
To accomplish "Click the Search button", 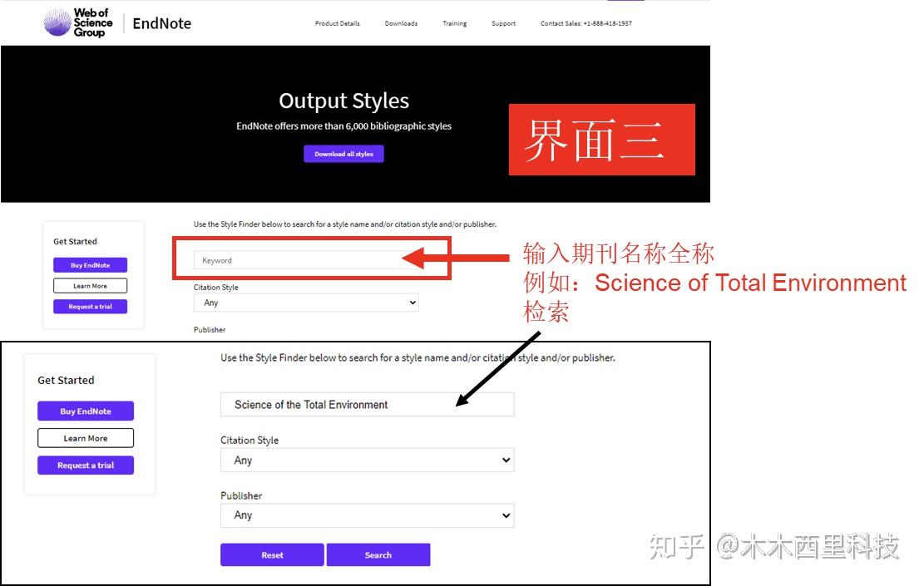I will click(378, 554).
